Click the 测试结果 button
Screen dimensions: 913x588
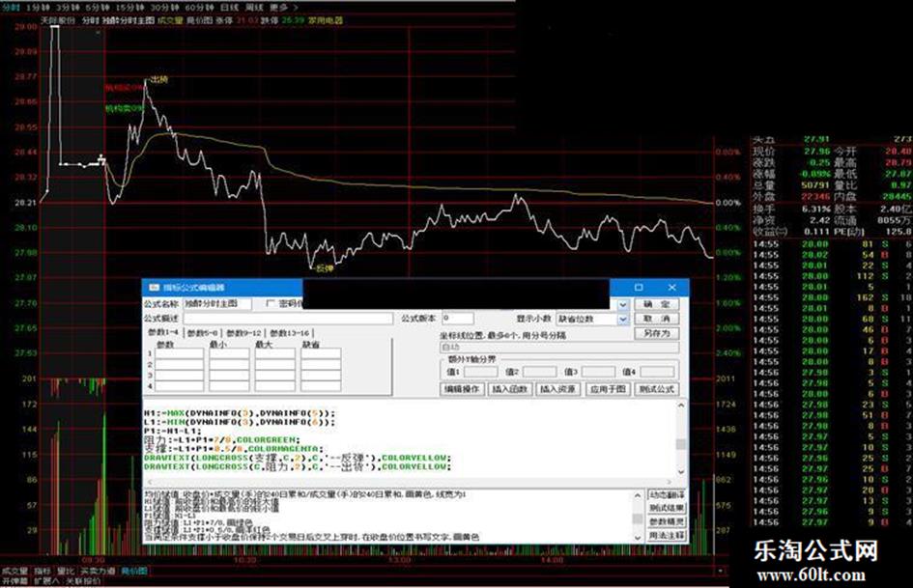(x=667, y=508)
